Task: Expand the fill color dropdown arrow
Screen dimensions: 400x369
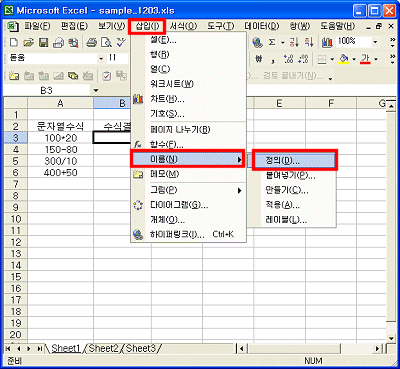Action: (x=354, y=59)
